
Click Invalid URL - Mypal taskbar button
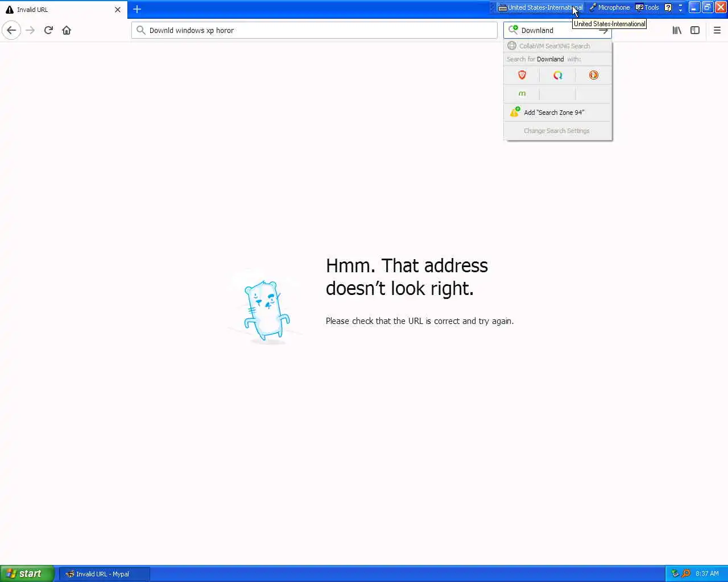105,574
